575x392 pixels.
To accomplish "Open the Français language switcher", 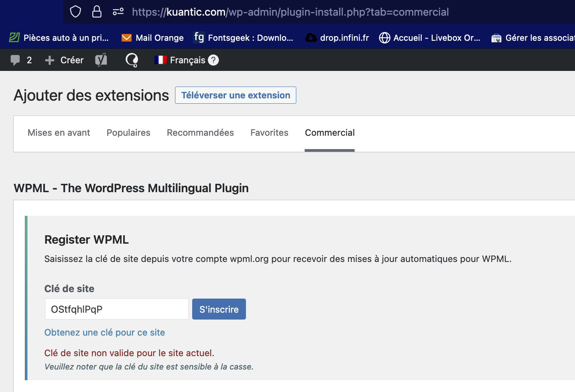I will click(x=180, y=60).
